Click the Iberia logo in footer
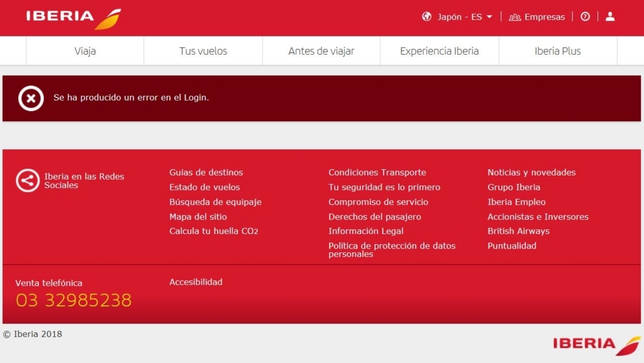The image size is (644, 363). coord(596,345)
